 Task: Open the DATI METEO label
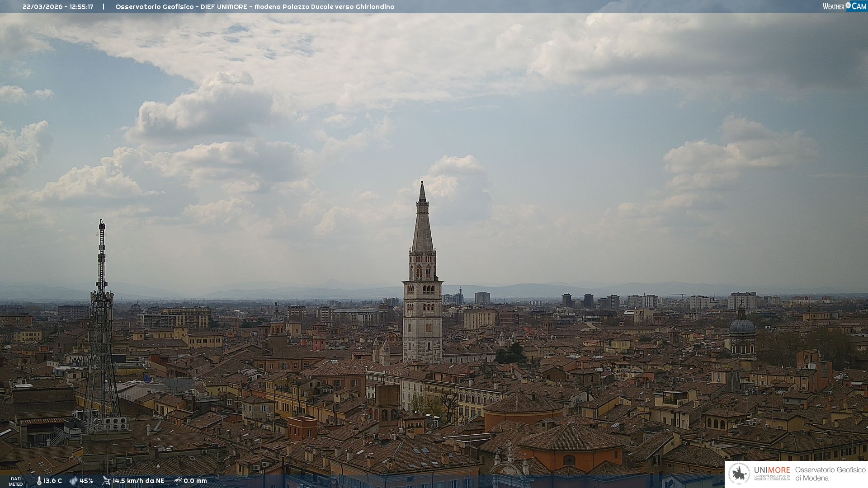point(16,481)
